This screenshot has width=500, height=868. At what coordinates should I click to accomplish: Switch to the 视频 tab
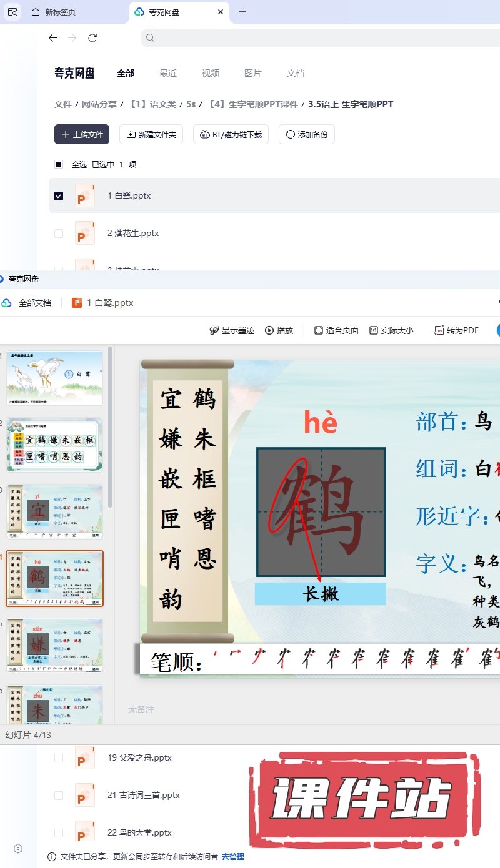[x=210, y=73]
